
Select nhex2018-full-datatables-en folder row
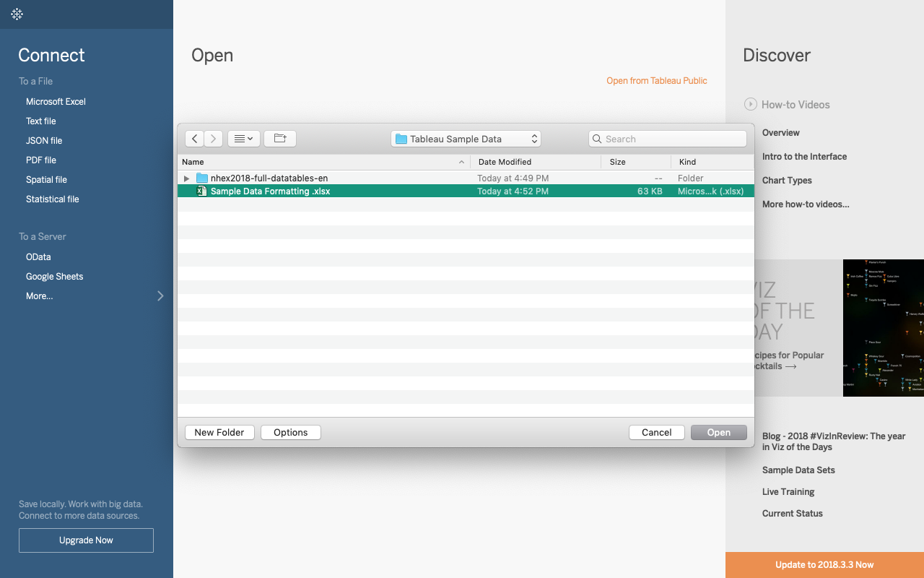[466, 178]
